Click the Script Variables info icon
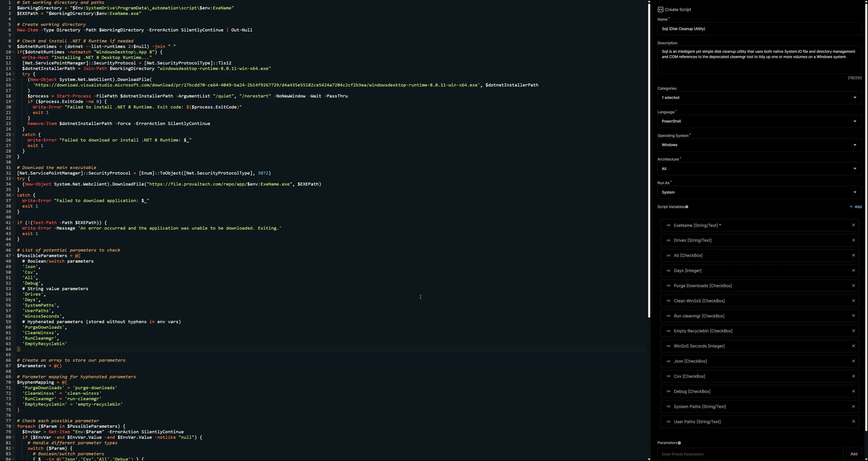 pos(686,207)
